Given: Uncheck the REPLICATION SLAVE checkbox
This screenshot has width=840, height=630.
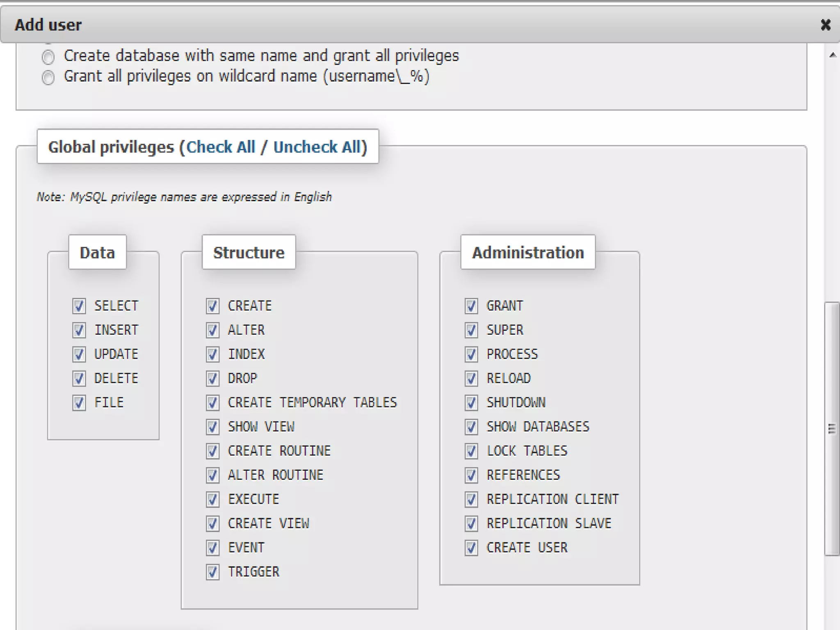Looking at the screenshot, I should tap(471, 524).
